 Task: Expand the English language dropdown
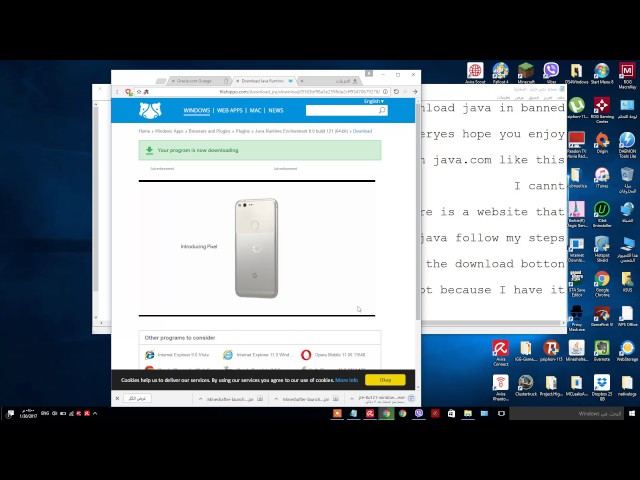click(x=373, y=101)
